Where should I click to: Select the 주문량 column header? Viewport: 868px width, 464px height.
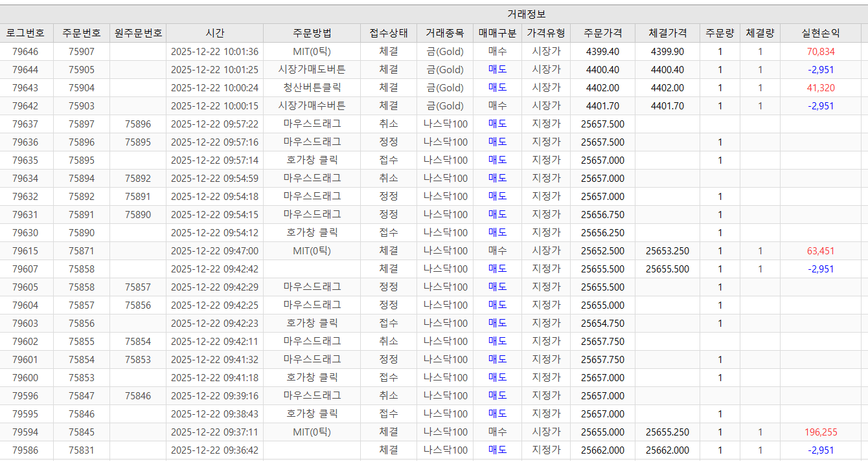(x=720, y=33)
